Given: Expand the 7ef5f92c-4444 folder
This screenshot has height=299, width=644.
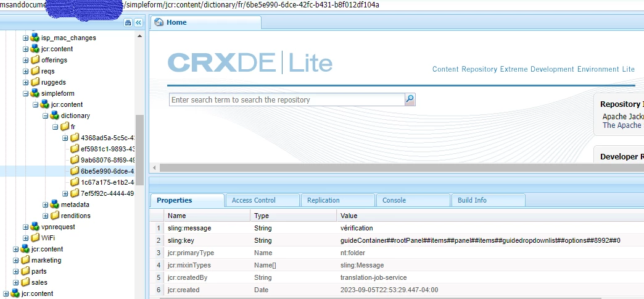Looking at the screenshot, I should coord(65,193).
